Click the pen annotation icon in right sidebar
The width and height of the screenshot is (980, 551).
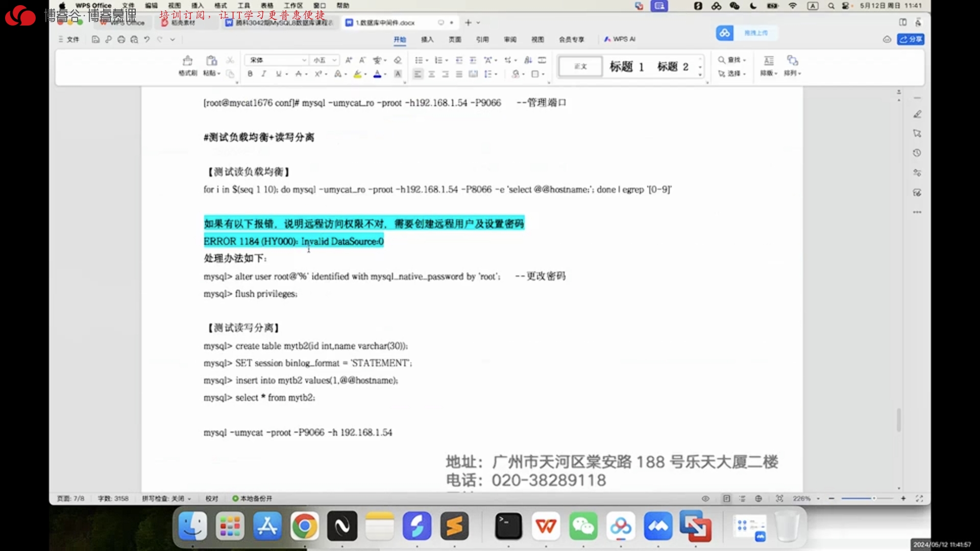pyautogui.click(x=917, y=114)
